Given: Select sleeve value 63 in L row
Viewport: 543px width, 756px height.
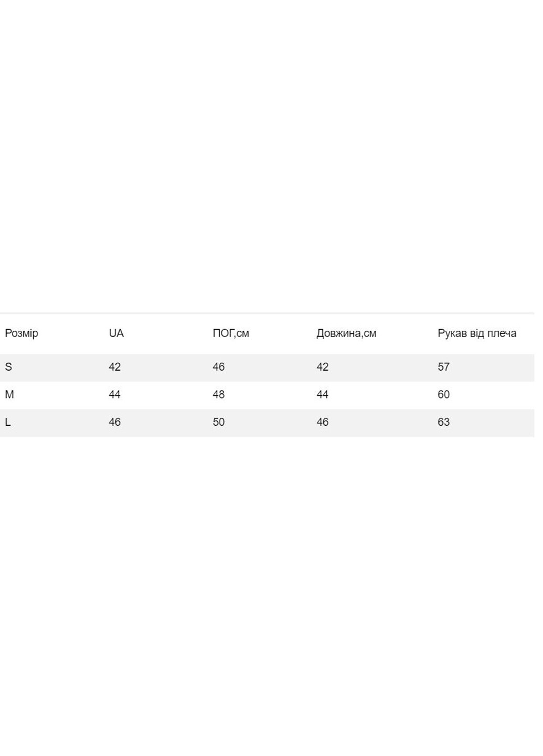Looking at the screenshot, I should (443, 422).
